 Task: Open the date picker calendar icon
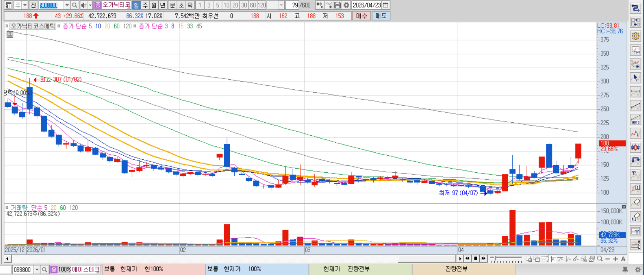point(386,5)
